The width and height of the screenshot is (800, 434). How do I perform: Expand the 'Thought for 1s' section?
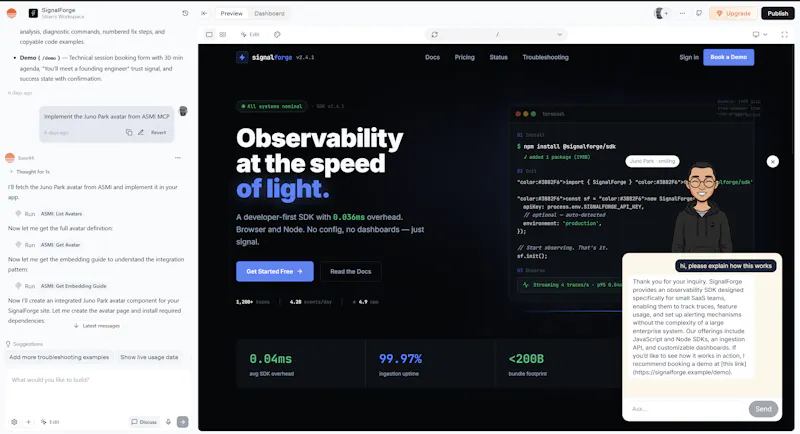30,172
